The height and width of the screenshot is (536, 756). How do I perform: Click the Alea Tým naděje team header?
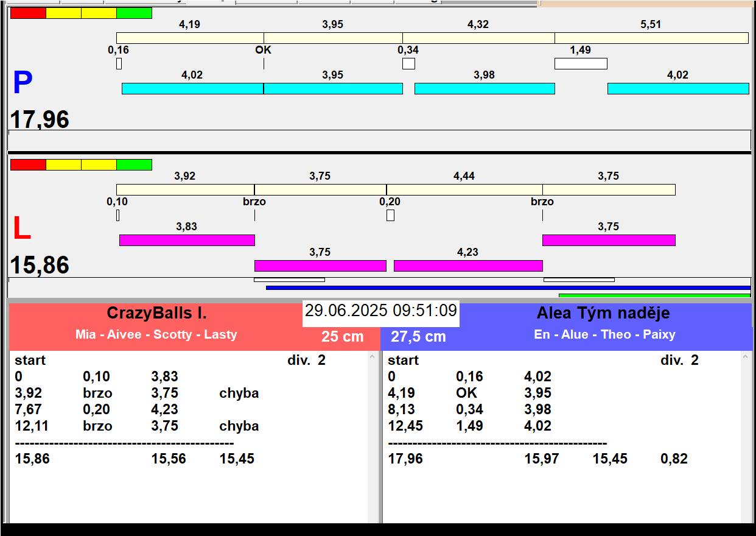coord(603,313)
